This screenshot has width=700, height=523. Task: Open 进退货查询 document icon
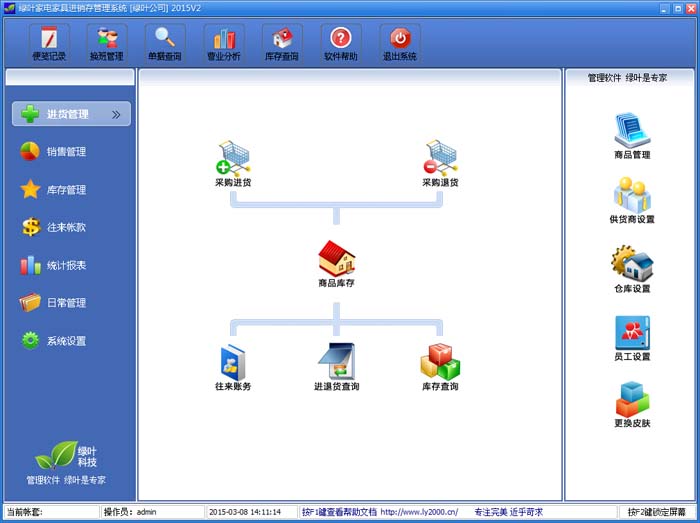tap(336, 362)
